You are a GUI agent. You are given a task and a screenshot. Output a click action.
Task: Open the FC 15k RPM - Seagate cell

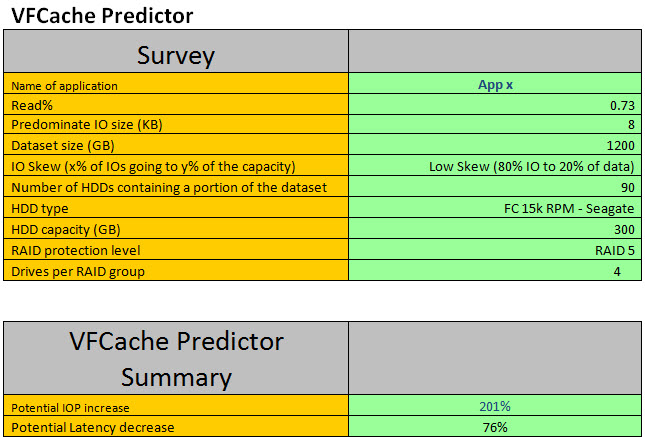494,208
